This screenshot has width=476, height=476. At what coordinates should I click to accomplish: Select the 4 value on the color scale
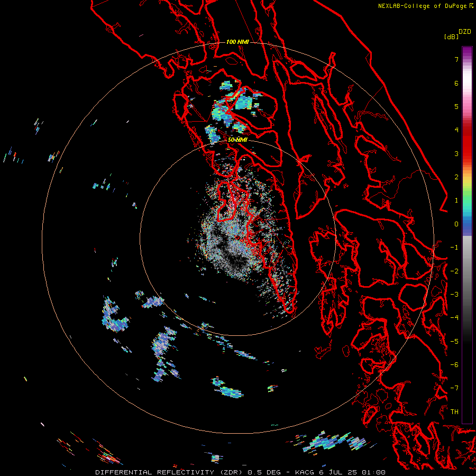pos(456,130)
